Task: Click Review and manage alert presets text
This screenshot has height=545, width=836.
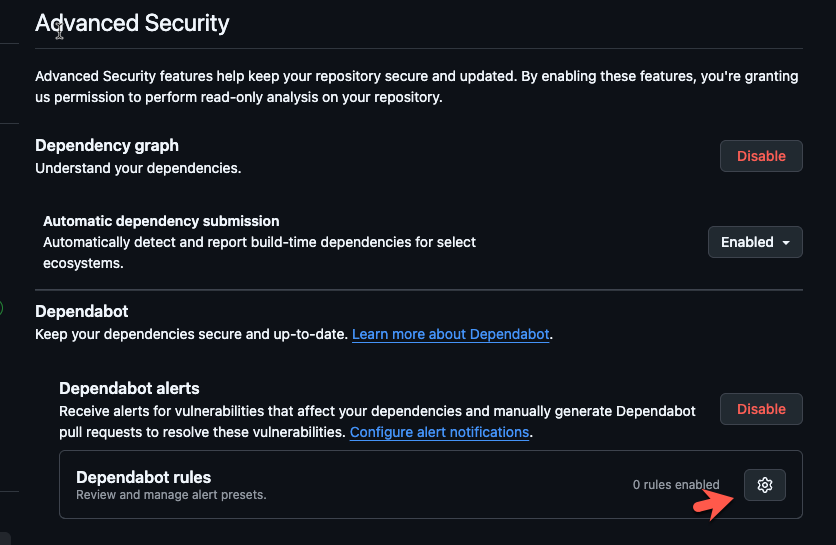Action: 171,495
